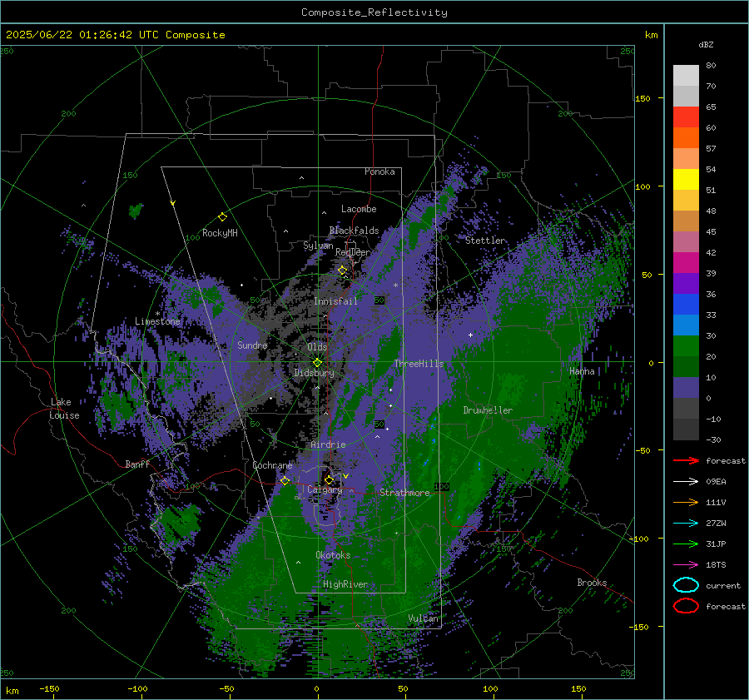The image size is (749, 700).
Task: Click the cyan 27ZW arrow icon
Action: (x=686, y=524)
